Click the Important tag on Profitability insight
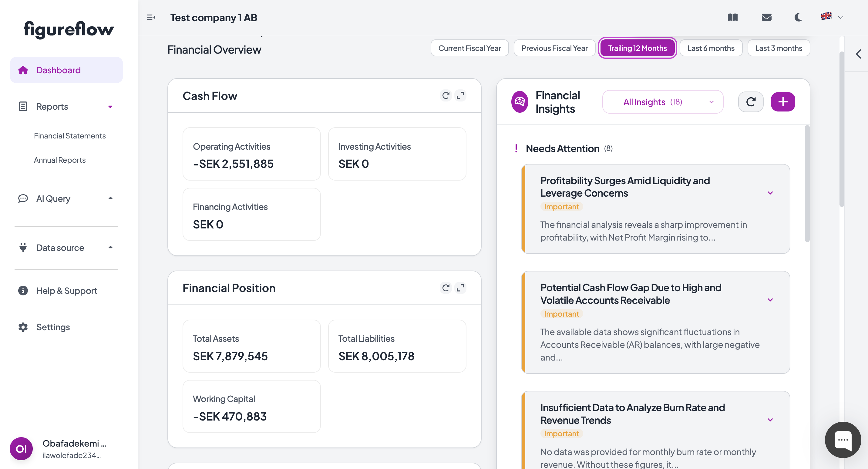868x469 pixels. pyautogui.click(x=561, y=207)
